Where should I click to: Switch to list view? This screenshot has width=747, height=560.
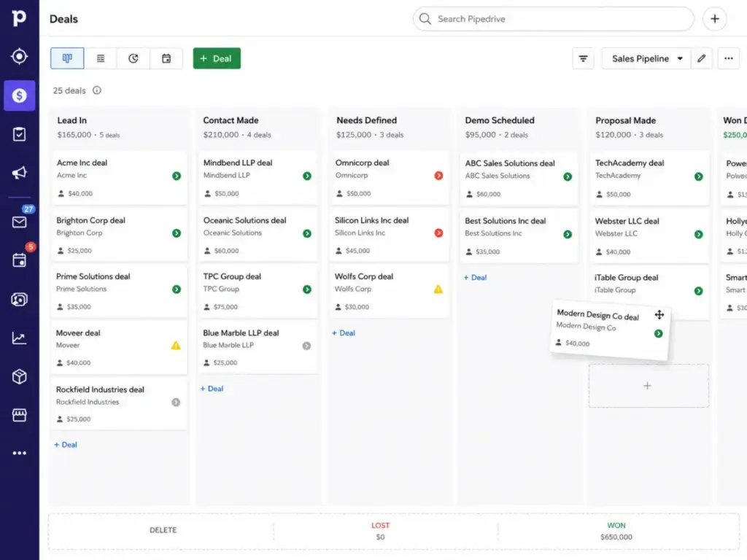(101, 58)
